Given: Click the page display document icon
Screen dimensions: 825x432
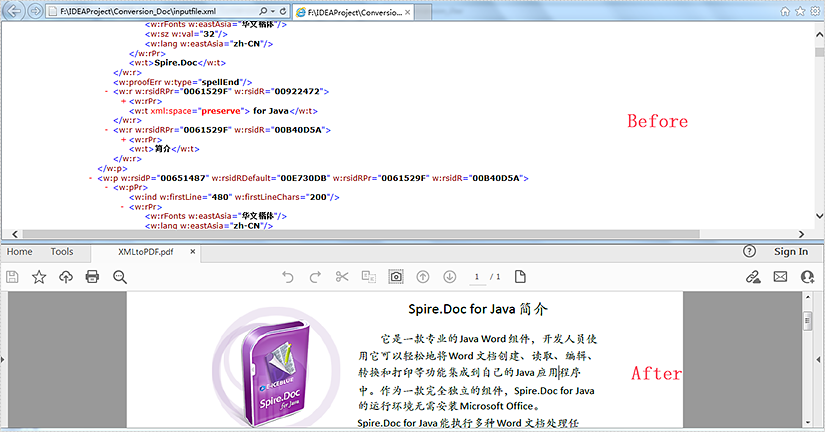Looking at the screenshot, I should (x=520, y=277).
